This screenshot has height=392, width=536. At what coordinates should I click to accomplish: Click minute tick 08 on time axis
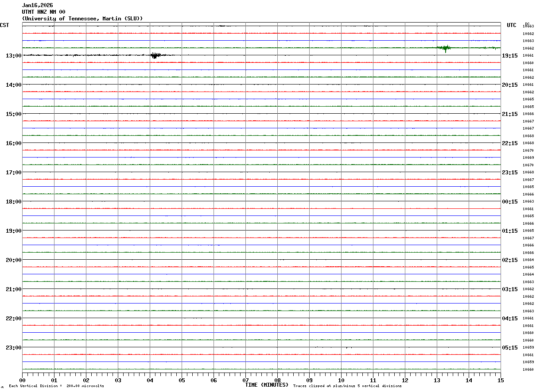pos(277,380)
